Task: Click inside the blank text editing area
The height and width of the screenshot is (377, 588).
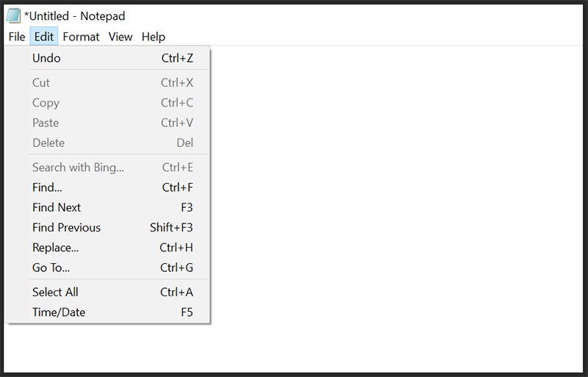Action: (x=397, y=206)
